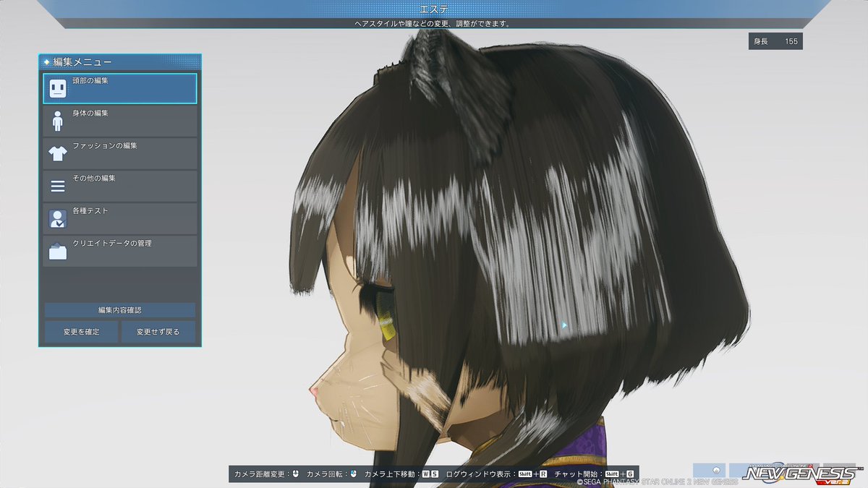Click the 編集内容確認 button
Image resolution: width=868 pixels, height=488 pixels.
coord(120,310)
